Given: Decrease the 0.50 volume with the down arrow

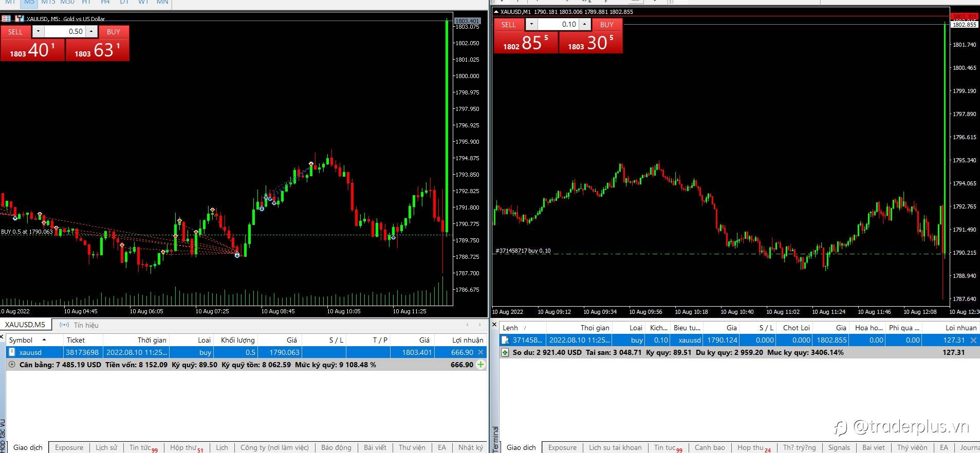Looking at the screenshot, I should tap(38, 32).
